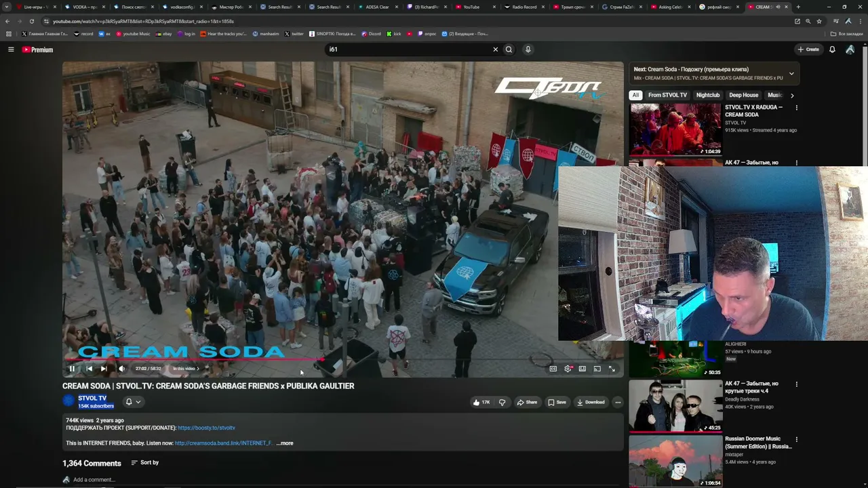Click the browser address bar URL
Image resolution: width=868 pixels, height=488 pixels.
tap(143, 21)
